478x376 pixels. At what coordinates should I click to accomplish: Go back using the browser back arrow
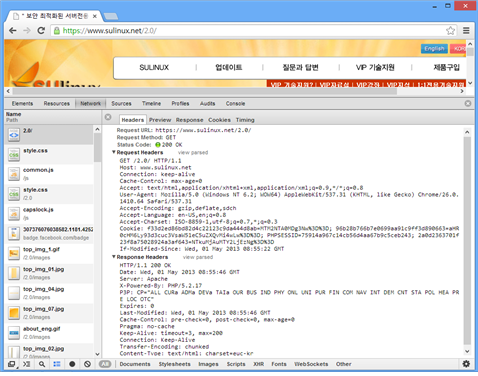[13, 31]
